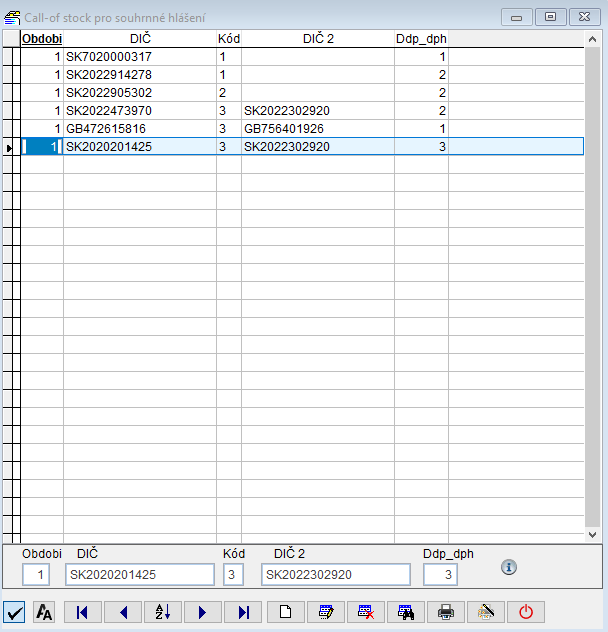The image size is (608, 632).
Task: Select the GB472615816 cell
Action: pyautogui.click(x=140, y=129)
